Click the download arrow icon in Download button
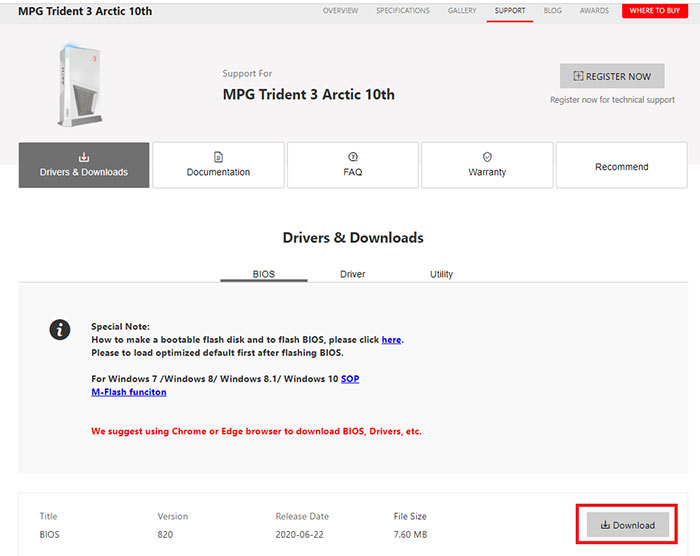This screenshot has height=556, width=700. tap(605, 525)
